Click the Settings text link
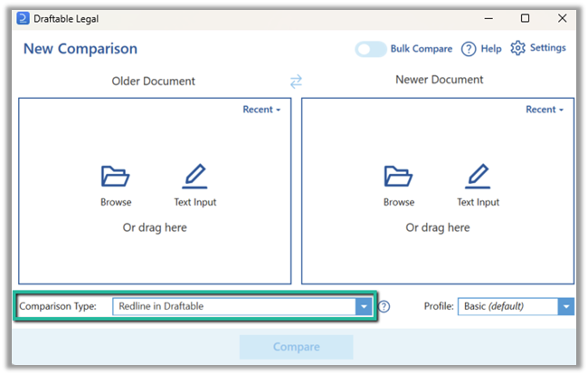The height and width of the screenshot is (375, 588). point(548,48)
